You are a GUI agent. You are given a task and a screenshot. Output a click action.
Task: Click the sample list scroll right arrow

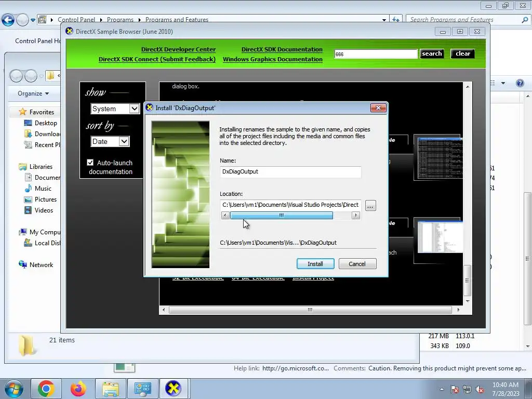458,310
